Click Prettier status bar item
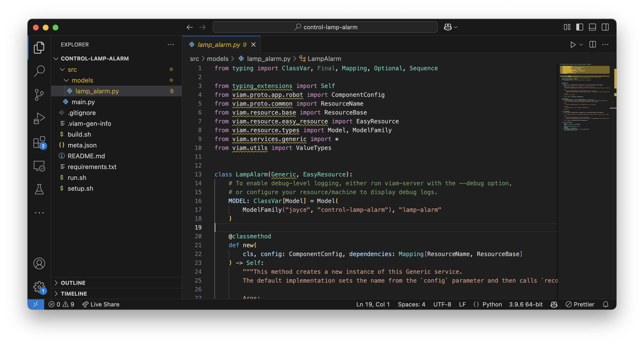 [580, 304]
